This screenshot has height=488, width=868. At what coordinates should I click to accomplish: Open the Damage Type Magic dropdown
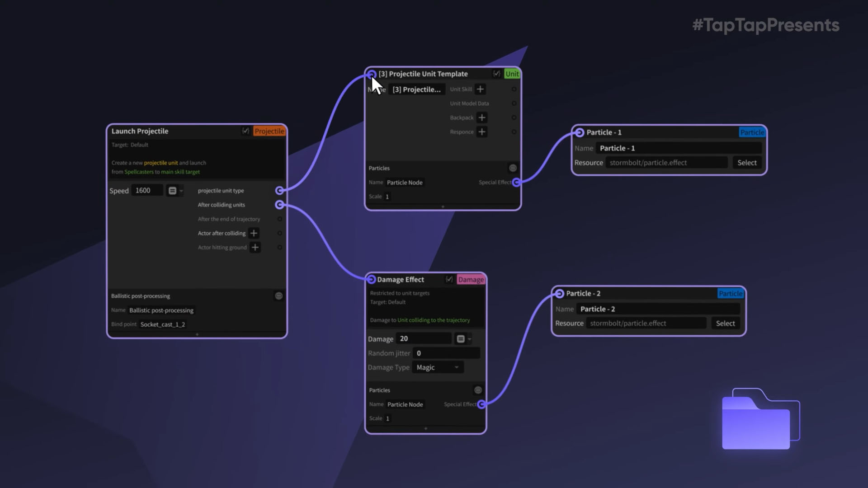(x=438, y=367)
